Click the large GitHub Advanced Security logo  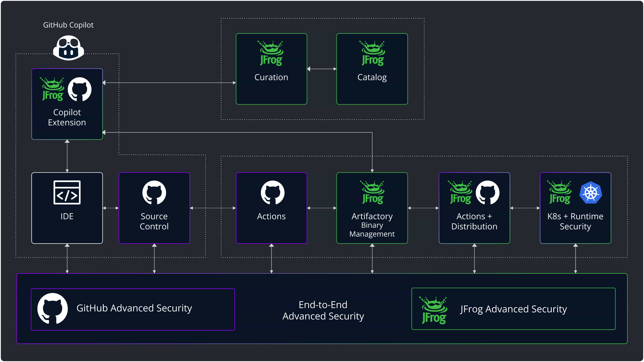[x=53, y=308]
